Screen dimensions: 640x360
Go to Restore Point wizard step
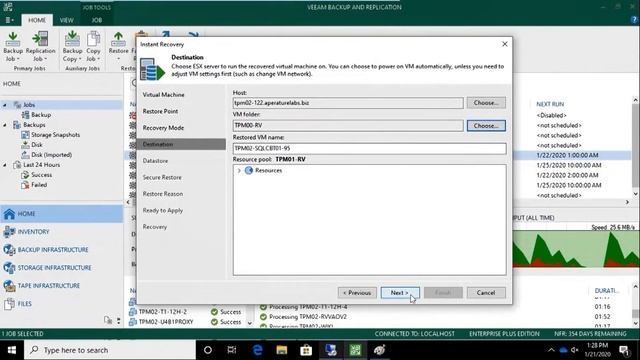(x=160, y=111)
